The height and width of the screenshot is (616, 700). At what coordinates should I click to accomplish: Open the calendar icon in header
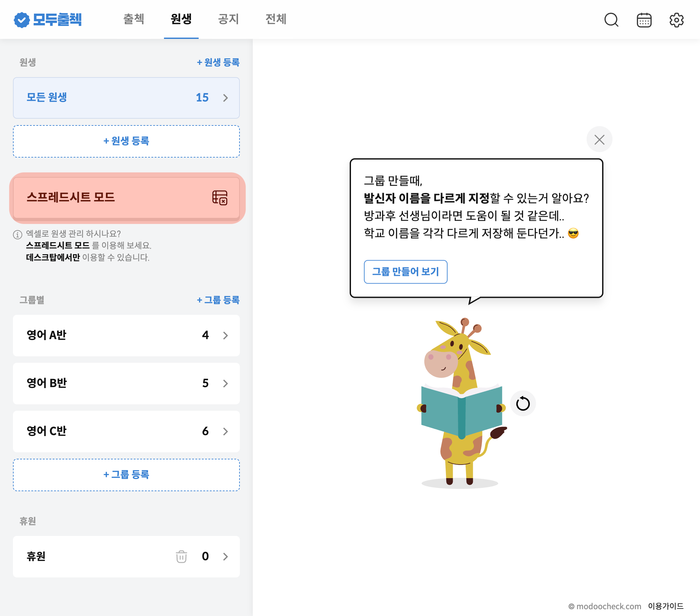pos(644,20)
